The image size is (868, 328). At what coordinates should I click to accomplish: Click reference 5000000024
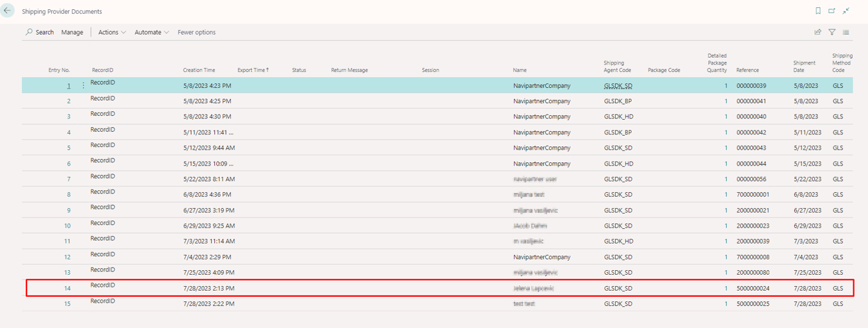753,289
